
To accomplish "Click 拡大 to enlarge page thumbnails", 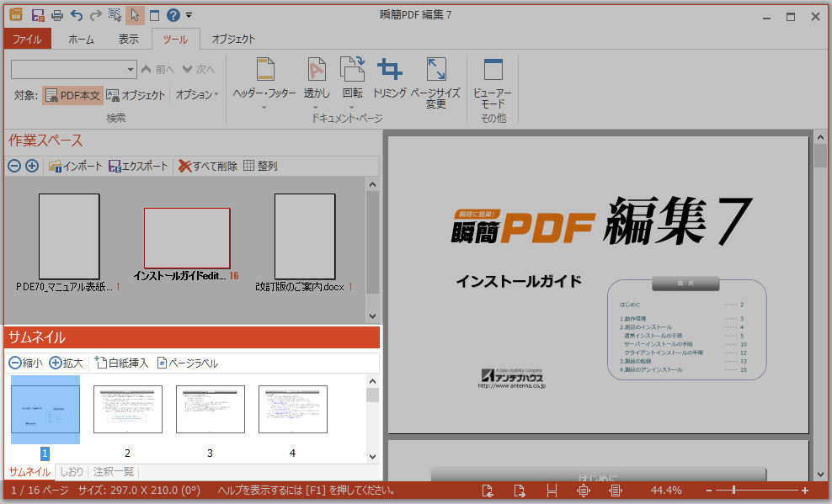I will point(67,363).
